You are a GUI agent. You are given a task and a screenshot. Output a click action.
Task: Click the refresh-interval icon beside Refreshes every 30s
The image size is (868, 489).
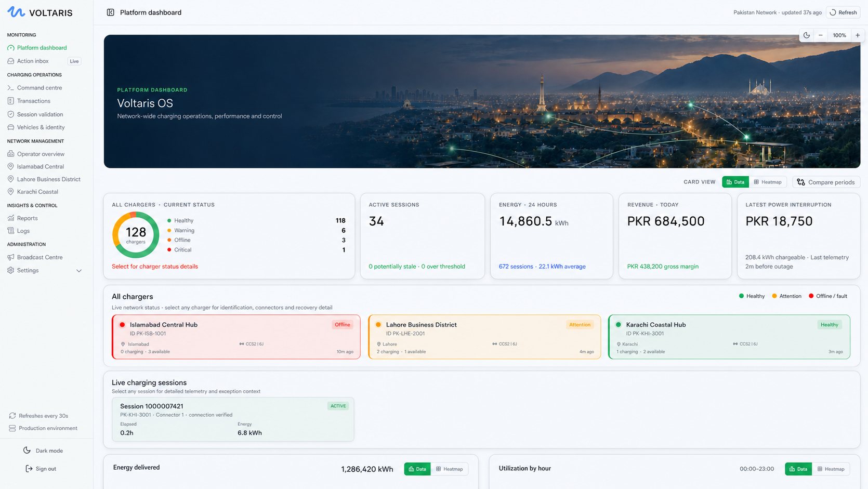[x=12, y=416]
